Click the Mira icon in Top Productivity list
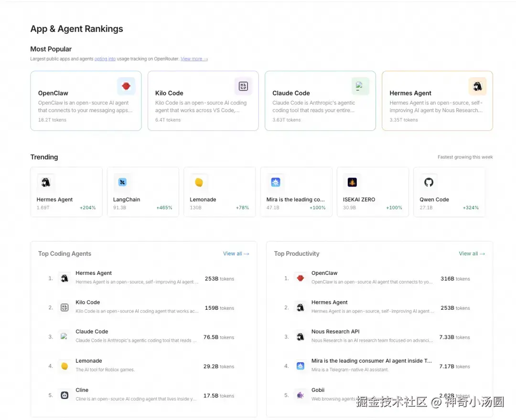 [x=301, y=366]
